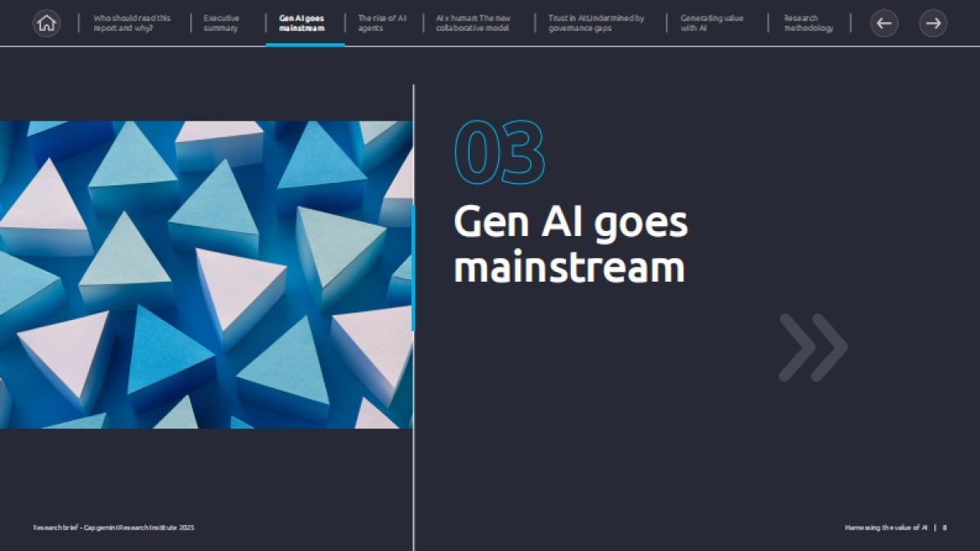
Task: Open 'AI x human: The new collaborative model'
Action: [x=473, y=23]
